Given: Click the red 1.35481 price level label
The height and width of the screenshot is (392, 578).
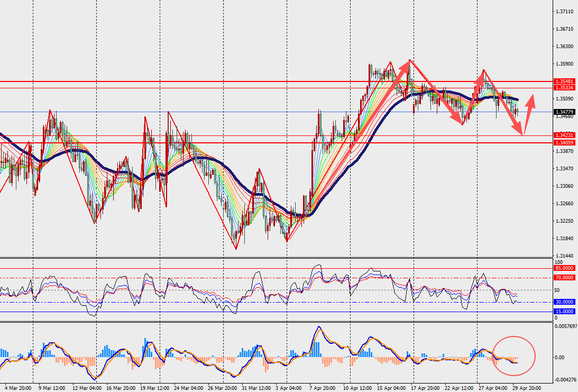Looking at the screenshot, I should pos(564,81).
